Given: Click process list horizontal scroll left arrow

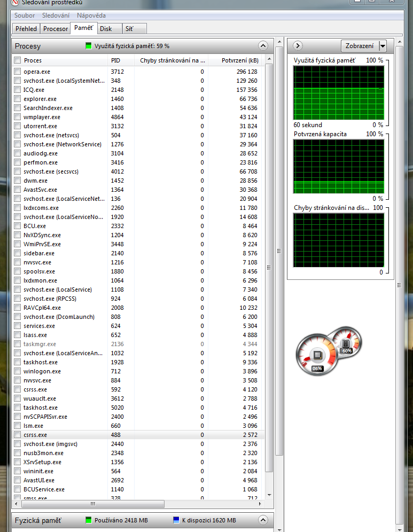Looking at the screenshot, I should pos(16,504).
